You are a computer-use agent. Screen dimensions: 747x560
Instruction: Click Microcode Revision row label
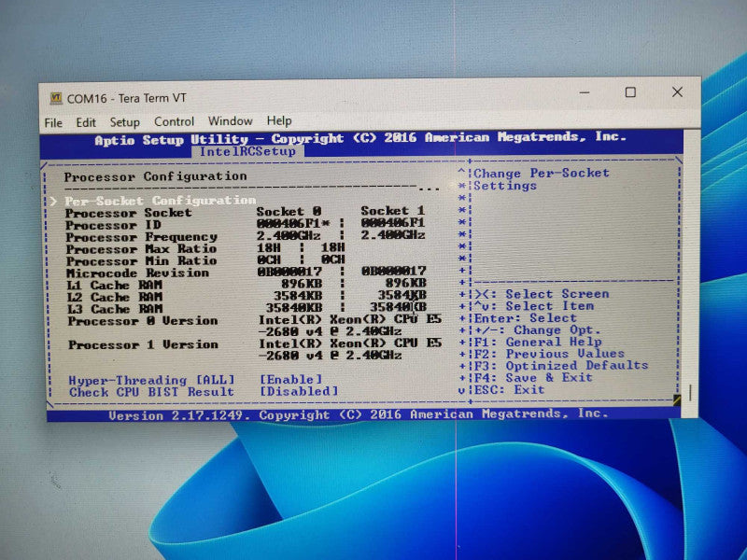(x=137, y=273)
